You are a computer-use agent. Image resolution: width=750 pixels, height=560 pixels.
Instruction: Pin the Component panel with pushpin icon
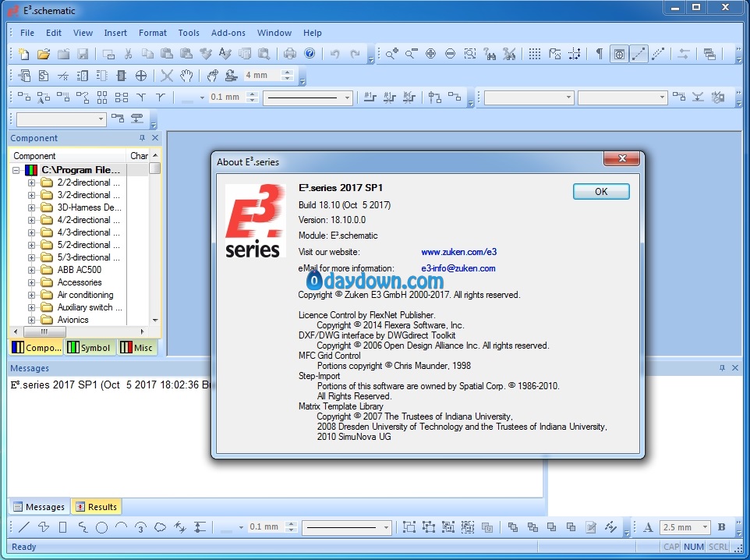[142, 138]
